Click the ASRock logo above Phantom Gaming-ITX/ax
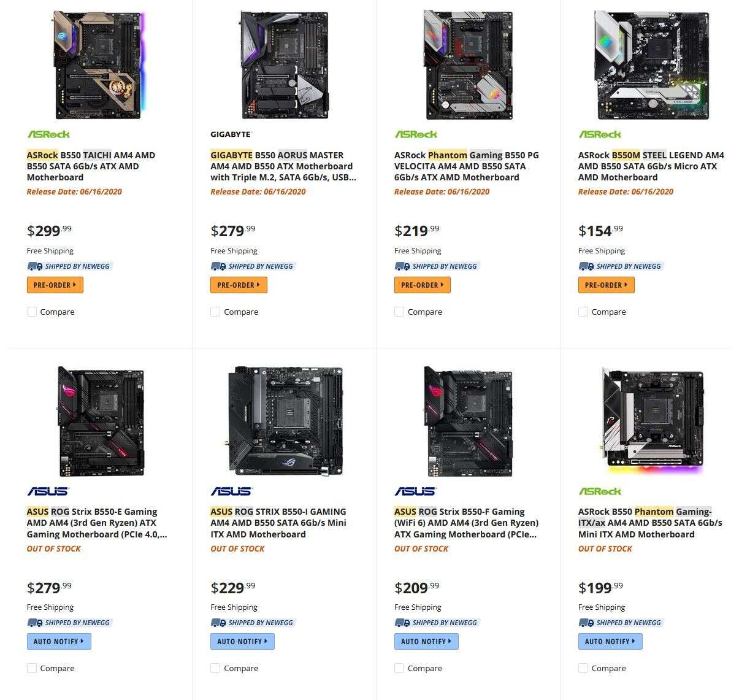Viewport: 731px width, 700px height. point(600,491)
